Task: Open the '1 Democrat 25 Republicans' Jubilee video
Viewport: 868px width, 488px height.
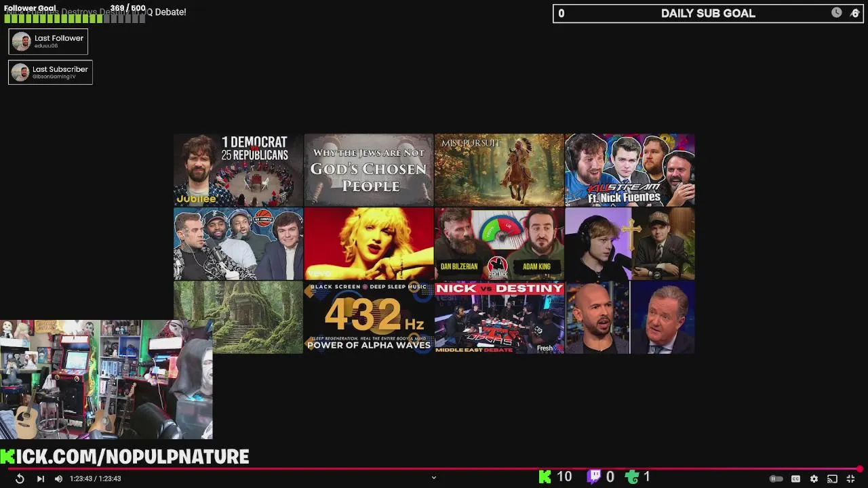Action: pos(238,169)
